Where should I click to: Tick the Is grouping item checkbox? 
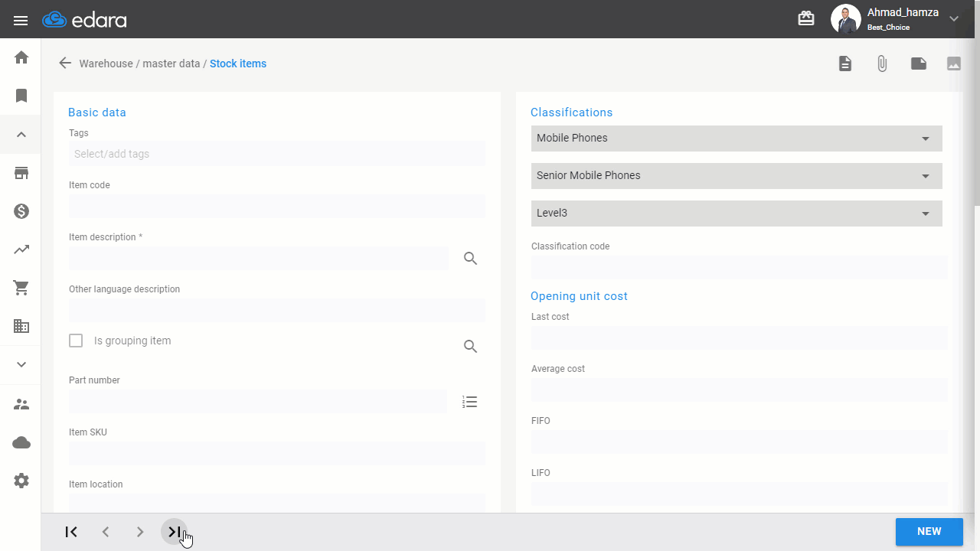(x=76, y=341)
